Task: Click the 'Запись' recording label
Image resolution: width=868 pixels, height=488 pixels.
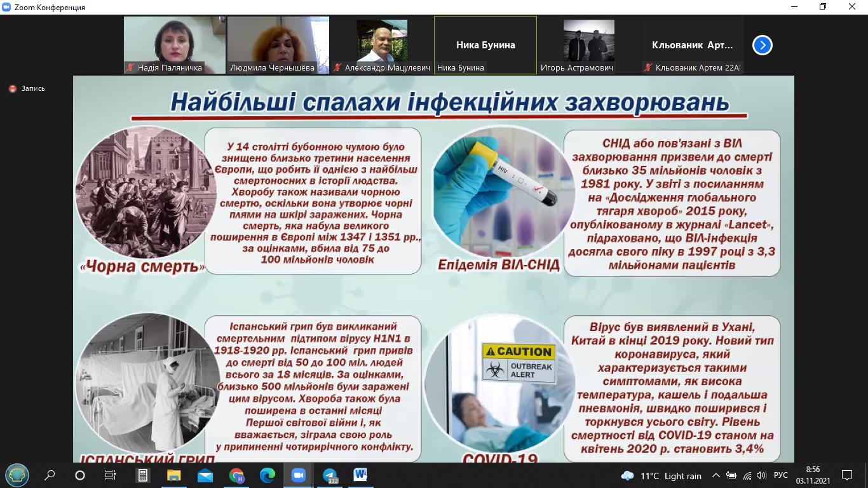Action: coord(33,89)
